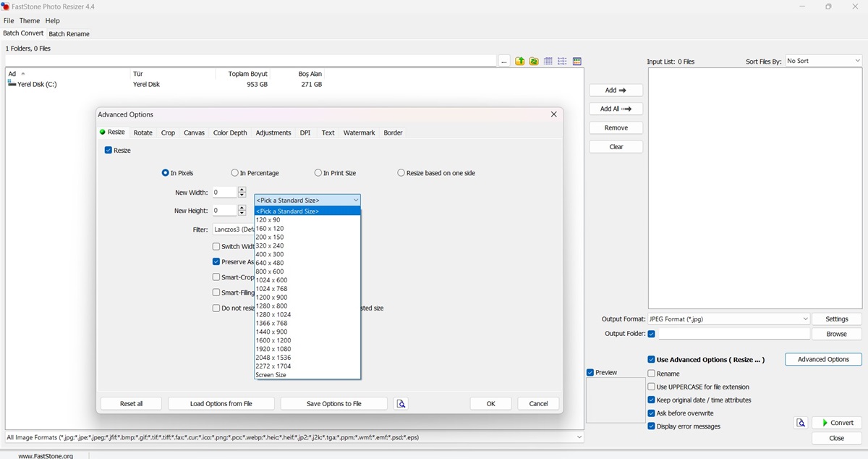Screen dimensions: 868x459
Task: Click the folder path address field
Action: tap(250, 62)
